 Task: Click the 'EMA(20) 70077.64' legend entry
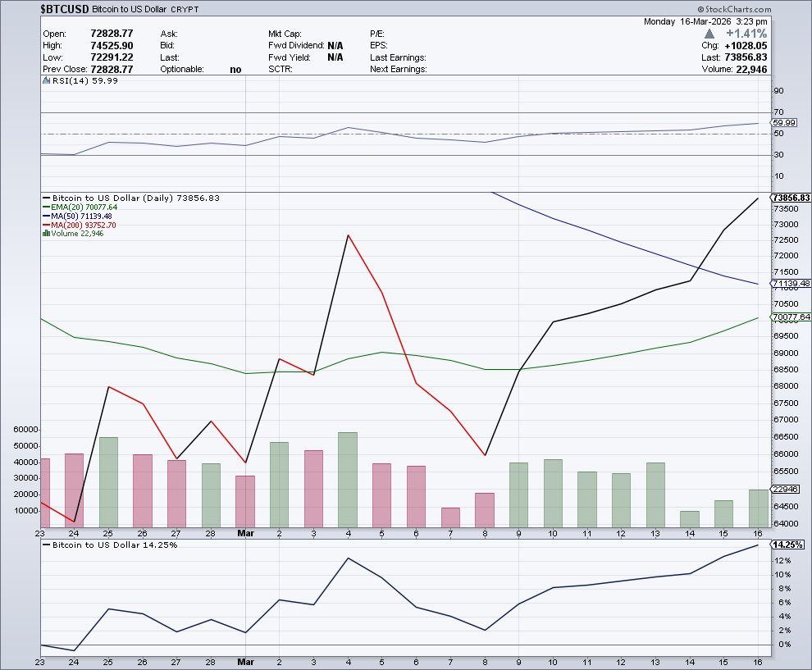[x=84, y=207]
